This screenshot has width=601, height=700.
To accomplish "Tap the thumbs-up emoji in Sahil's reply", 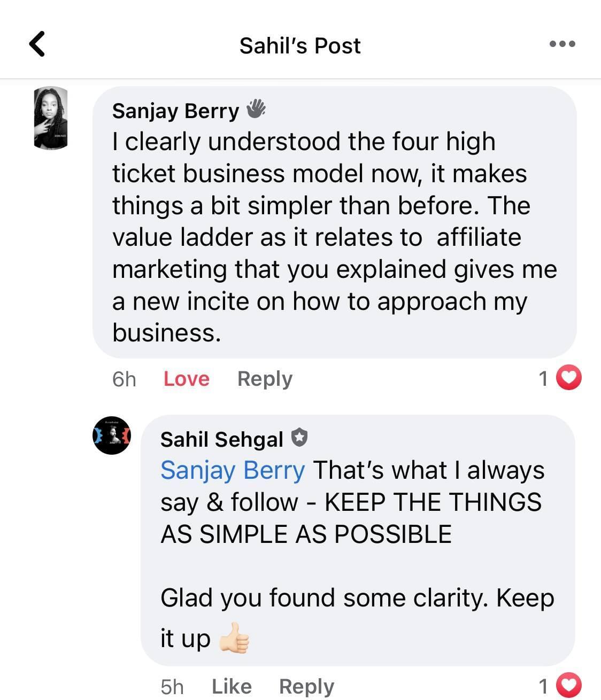I will click(x=235, y=638).
